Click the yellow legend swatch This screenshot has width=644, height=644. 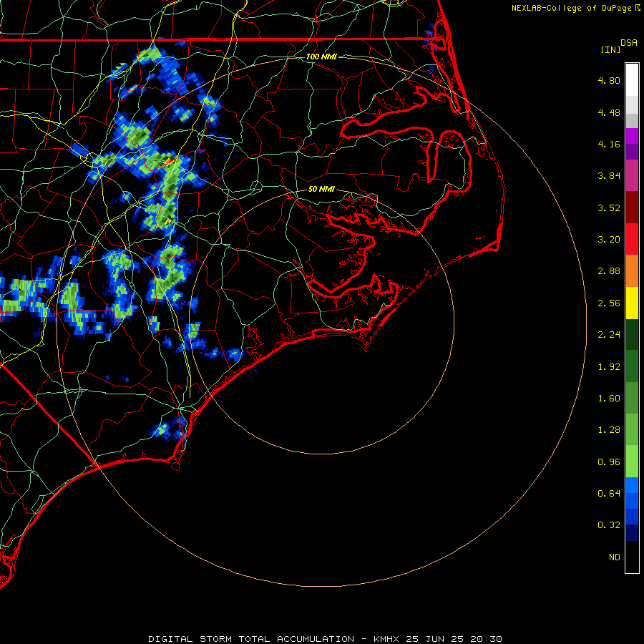point(632,303)
